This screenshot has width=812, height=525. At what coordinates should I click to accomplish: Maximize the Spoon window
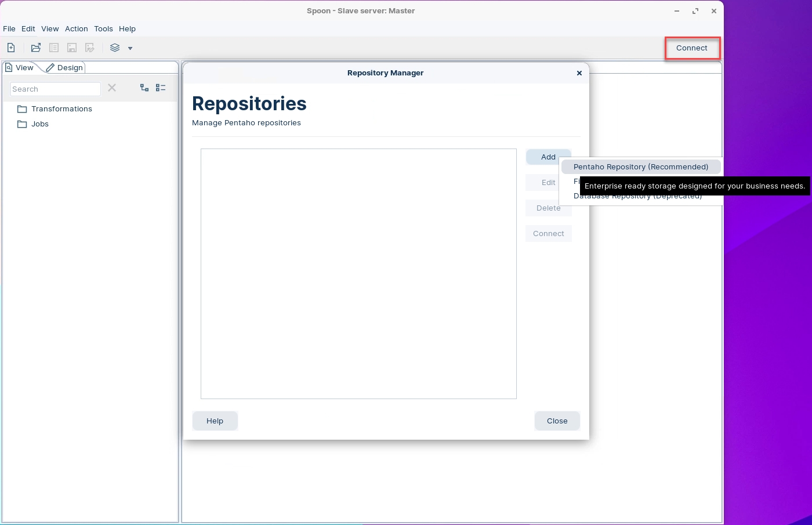695,11
